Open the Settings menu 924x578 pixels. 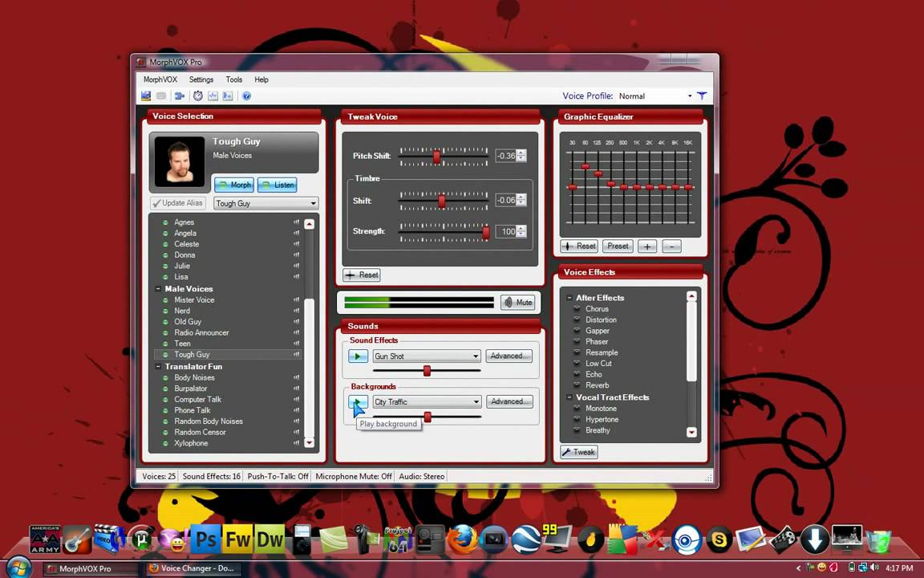(201, 79)
